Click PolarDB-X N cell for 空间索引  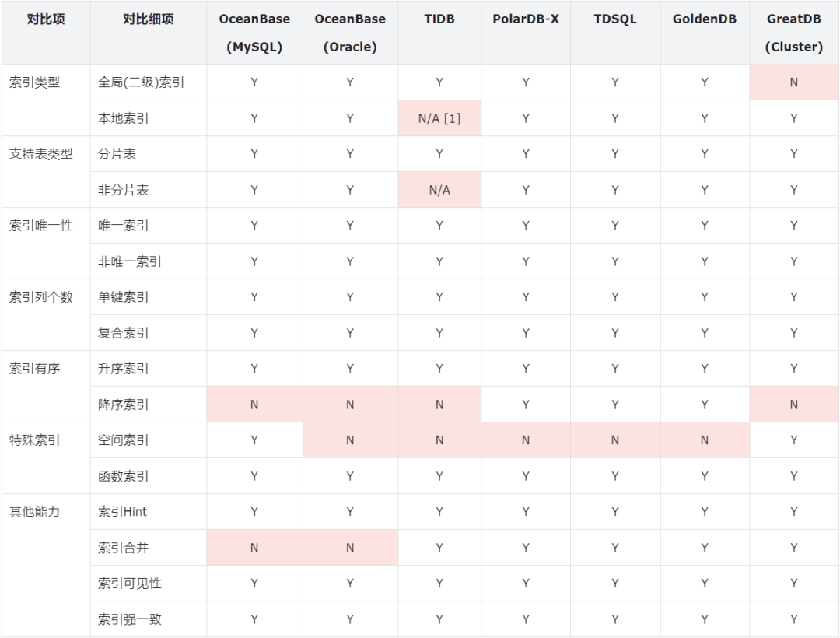point(526,440)
